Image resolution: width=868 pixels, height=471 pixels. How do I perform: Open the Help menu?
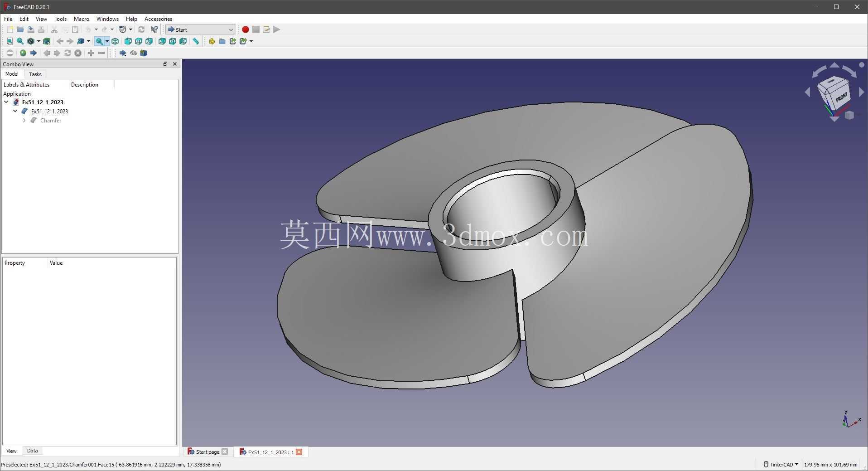[x=131, y=19]
